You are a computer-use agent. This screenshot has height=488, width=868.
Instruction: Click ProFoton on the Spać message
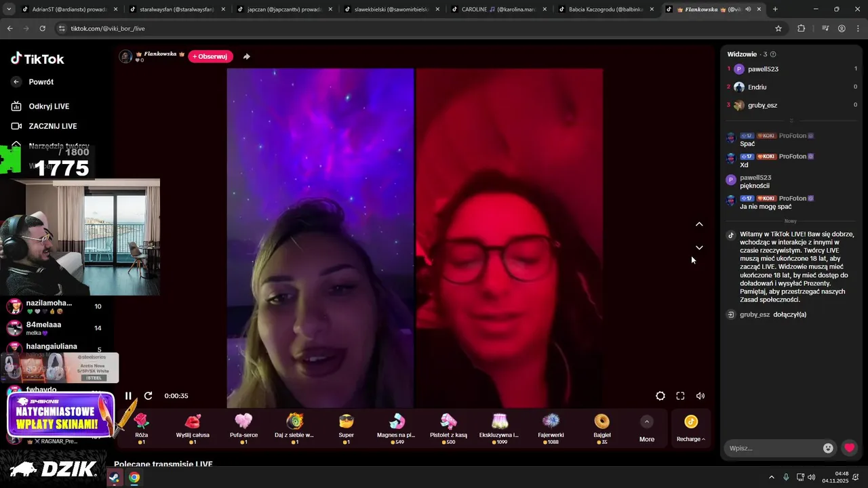792,136
